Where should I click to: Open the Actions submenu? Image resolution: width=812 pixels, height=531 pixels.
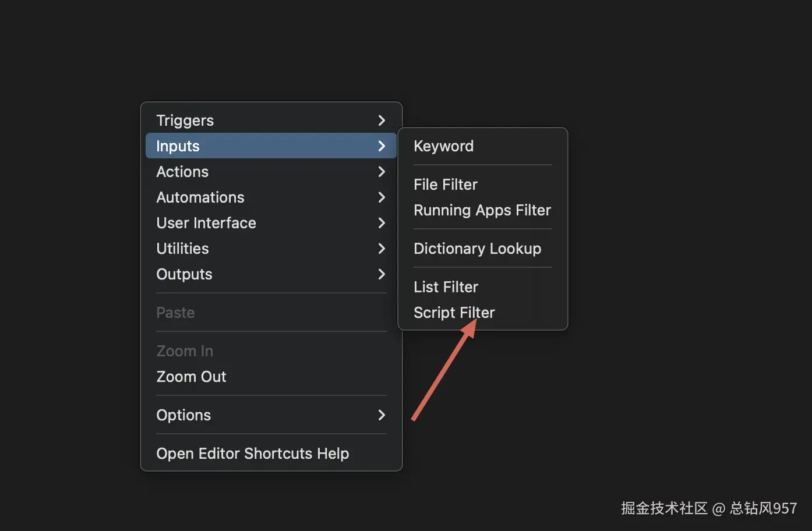(x=182, y=172)
